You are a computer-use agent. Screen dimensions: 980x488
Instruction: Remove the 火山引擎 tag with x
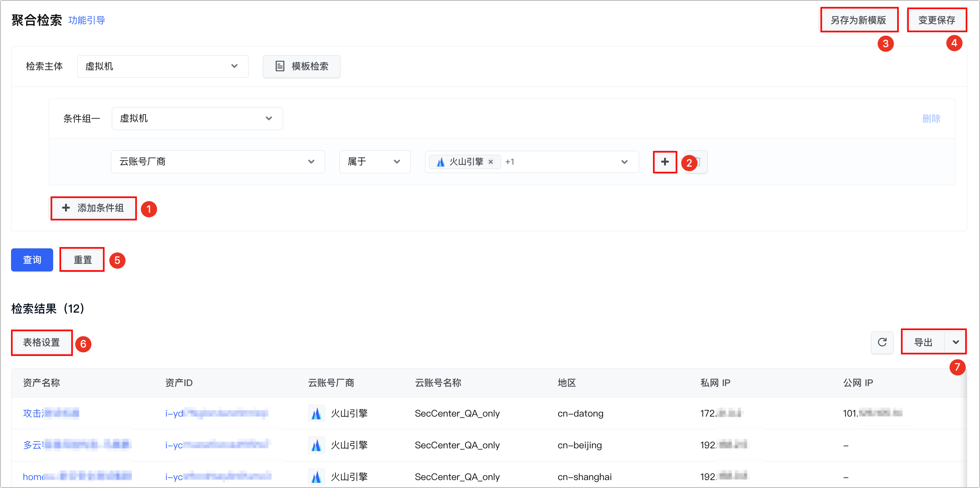tap(491, 162)
